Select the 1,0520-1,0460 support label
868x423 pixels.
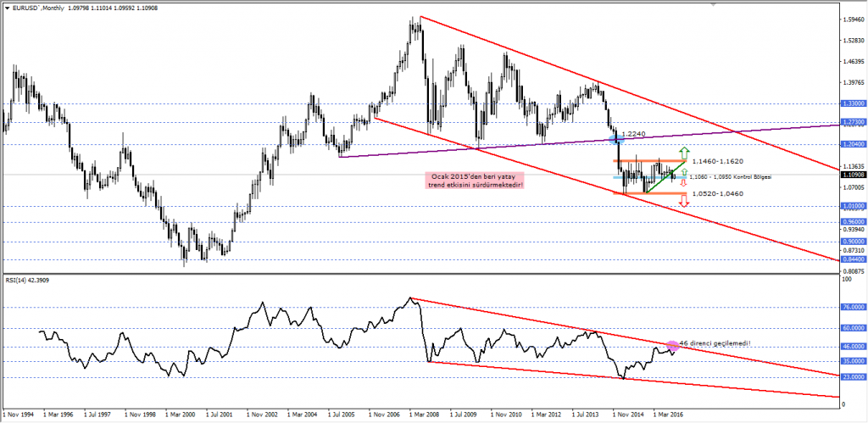[720, 193]
